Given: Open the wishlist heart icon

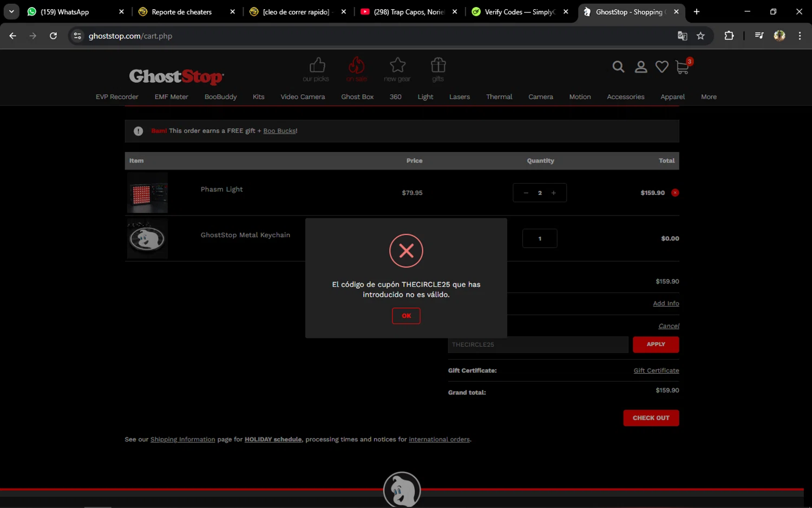Looking at the screenshot, I should [662, 67].
